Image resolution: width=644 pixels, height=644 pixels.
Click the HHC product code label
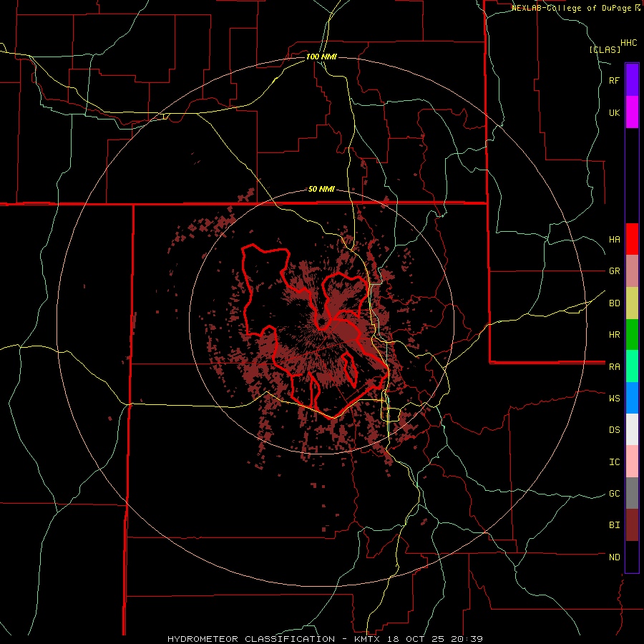(x=629, y=43)
